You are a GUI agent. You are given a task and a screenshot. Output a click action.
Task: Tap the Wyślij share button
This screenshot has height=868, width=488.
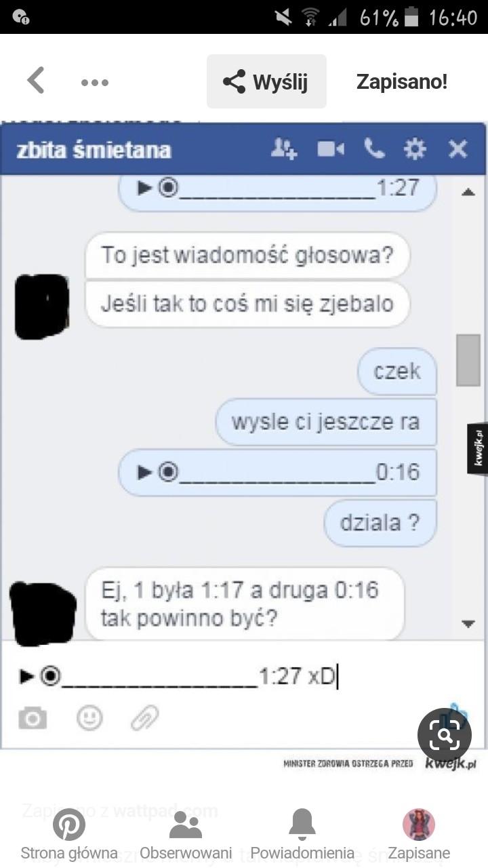click(266, 81)
